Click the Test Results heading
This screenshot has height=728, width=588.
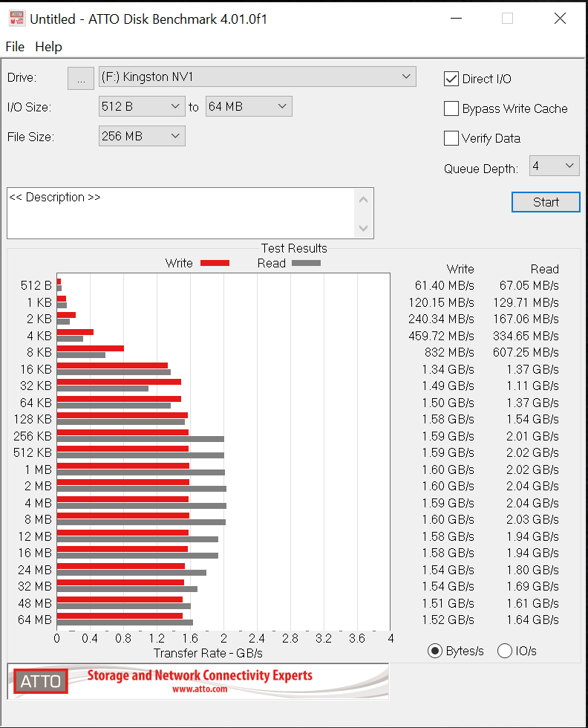click(x=294, y=248)
